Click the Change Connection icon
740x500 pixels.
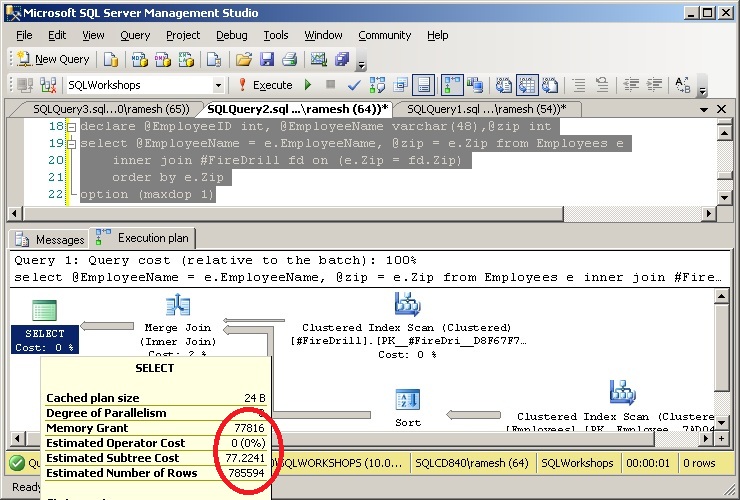tap(48, 85)
